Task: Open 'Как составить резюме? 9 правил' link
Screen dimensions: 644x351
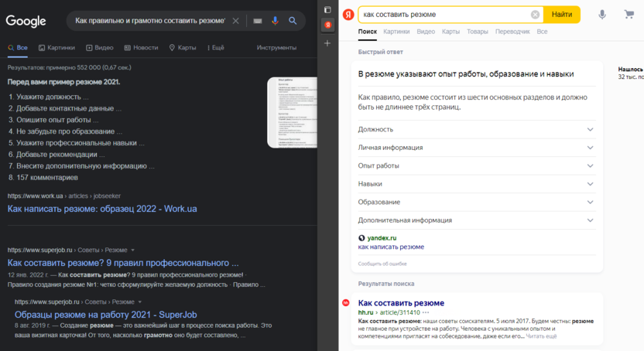Action: click(x=123, y=263)
